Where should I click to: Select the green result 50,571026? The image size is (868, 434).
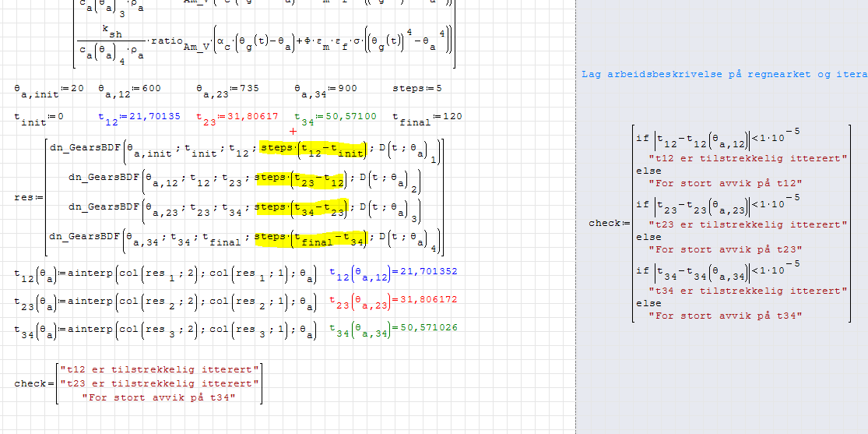pos(426,326)
